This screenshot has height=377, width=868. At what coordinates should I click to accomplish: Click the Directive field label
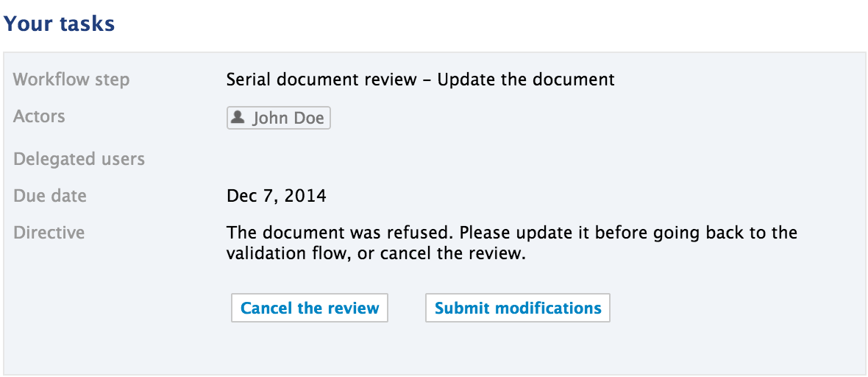pos(49,233)
